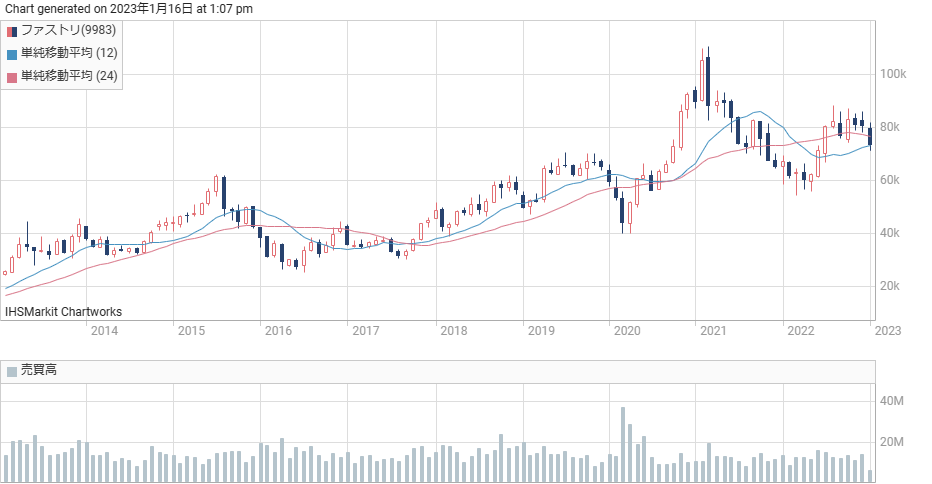Click the blue 単純移動平均 (12) legend swatch
Viewport: 932px width, 484px height.
point(12,55)
